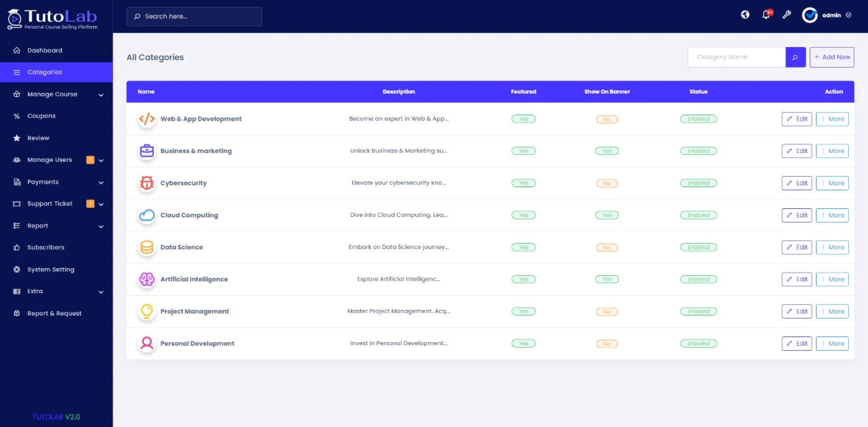
Task: Click Show On Banner 'No' badge for Cybersecurity
Action: (x=607, y=183)
